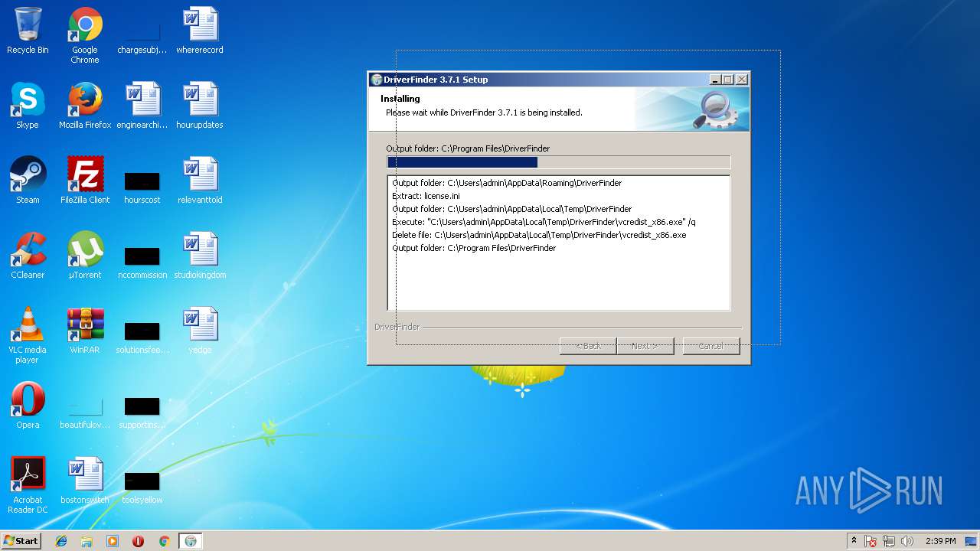Select the yedge Word document
980x551 pixels.
click(x=200, y=331)
